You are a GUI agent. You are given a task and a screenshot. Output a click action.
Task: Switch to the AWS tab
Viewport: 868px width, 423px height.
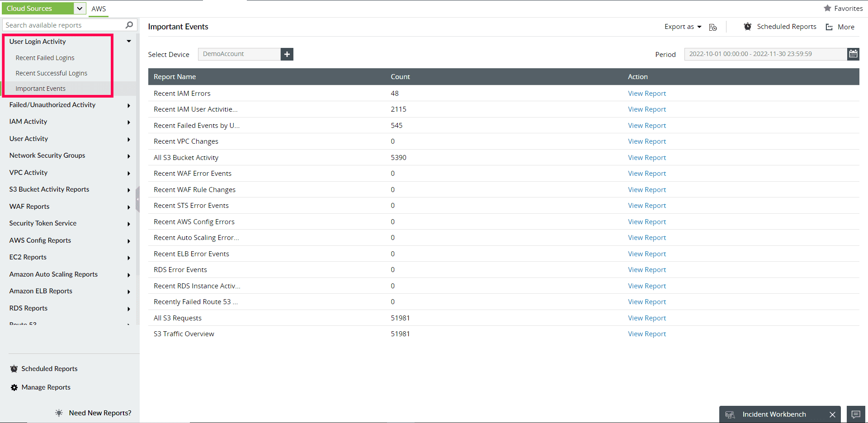99,8
